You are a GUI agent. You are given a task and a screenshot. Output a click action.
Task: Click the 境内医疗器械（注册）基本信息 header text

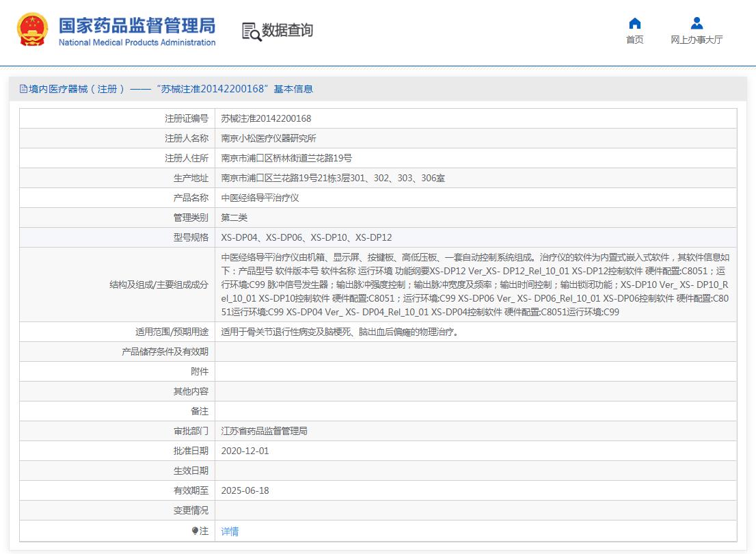(x=171, y=89)
